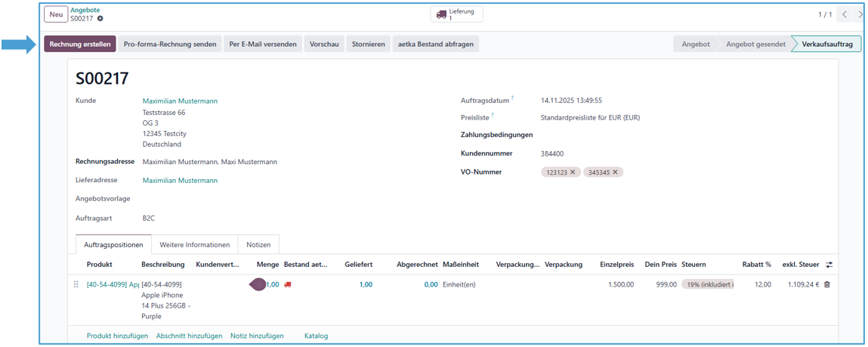Viewport: 868px width, 347px height.
Task: Open the Lieferung delivery truck button
Action: point(456,14)
